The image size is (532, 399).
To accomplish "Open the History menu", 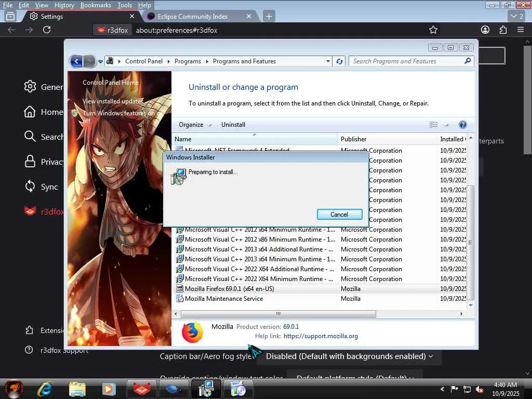I will 64,5.
